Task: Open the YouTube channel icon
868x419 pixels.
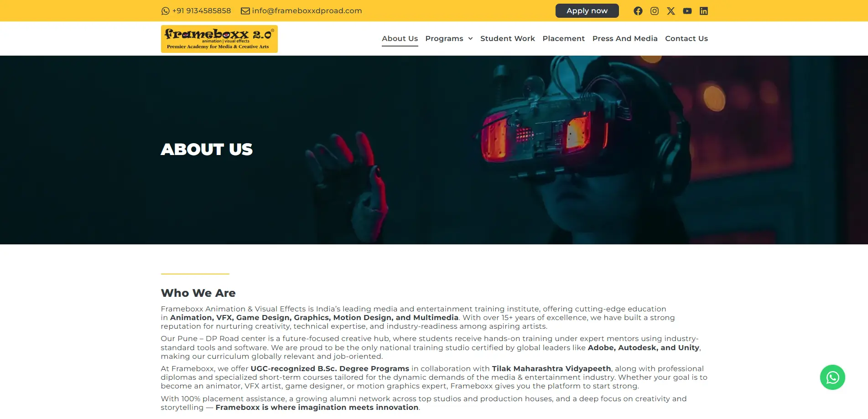Action: point(687,11)
